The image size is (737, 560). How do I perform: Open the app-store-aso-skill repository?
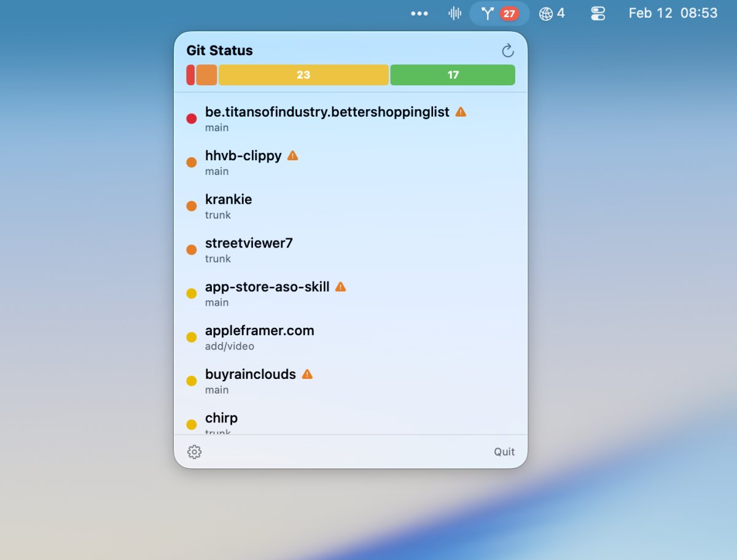[x=351, y=294]
